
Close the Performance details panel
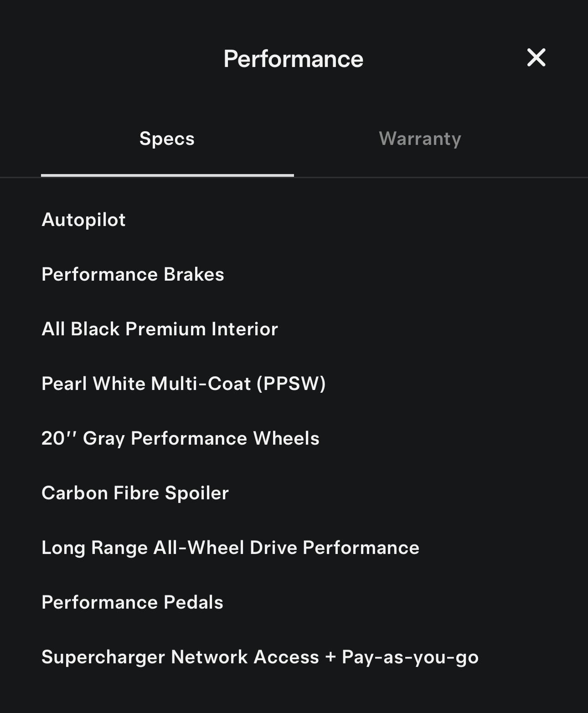(536, 58)
